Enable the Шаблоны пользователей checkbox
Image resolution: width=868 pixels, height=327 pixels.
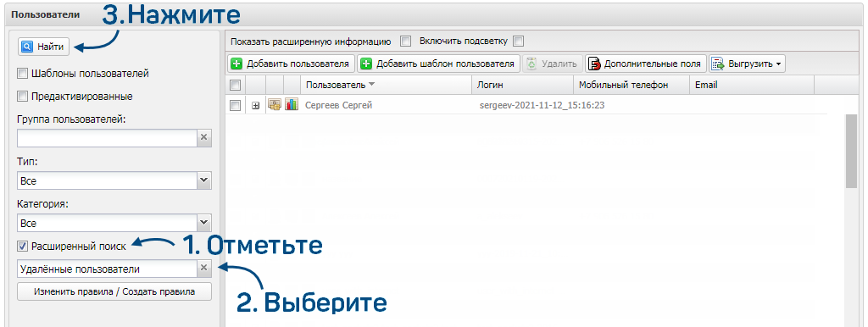(22, 73)
